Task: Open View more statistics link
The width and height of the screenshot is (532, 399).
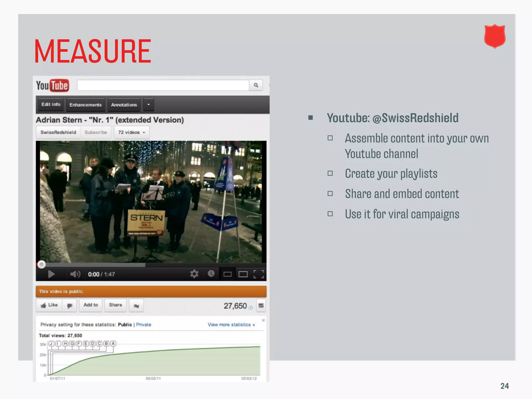Action: (231, 325)
